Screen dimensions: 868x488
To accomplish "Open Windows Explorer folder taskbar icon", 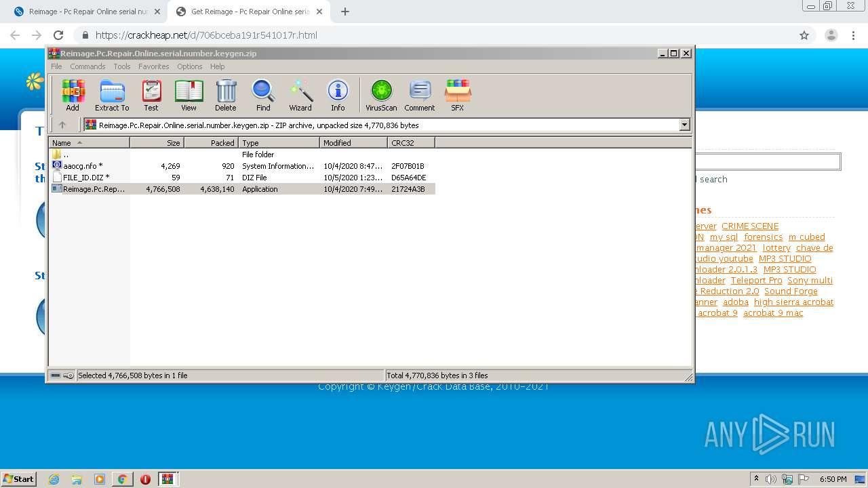I will point(77,479).
